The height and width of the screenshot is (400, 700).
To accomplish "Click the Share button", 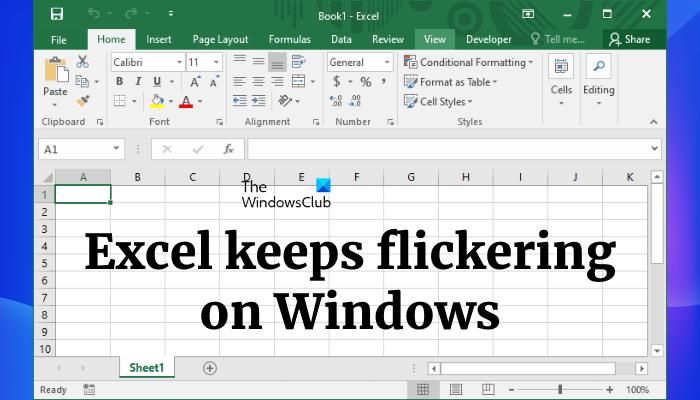I will tap(629, 39).
